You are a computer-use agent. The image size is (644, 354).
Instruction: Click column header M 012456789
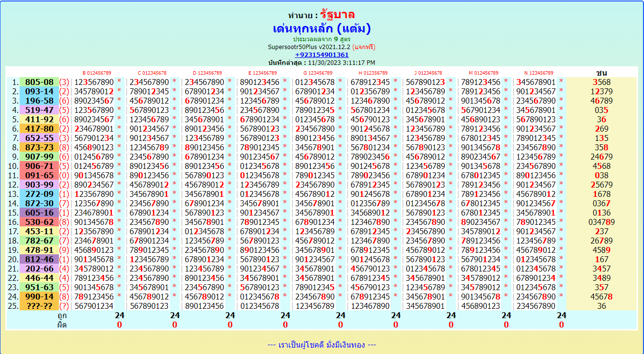(x=483, y=73)
